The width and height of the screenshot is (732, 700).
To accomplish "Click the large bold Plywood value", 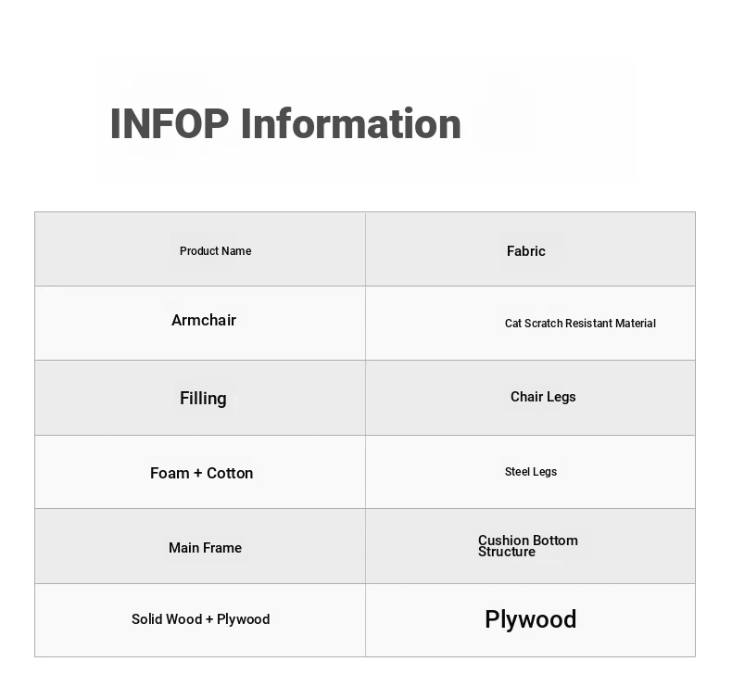I will point(530,619).
